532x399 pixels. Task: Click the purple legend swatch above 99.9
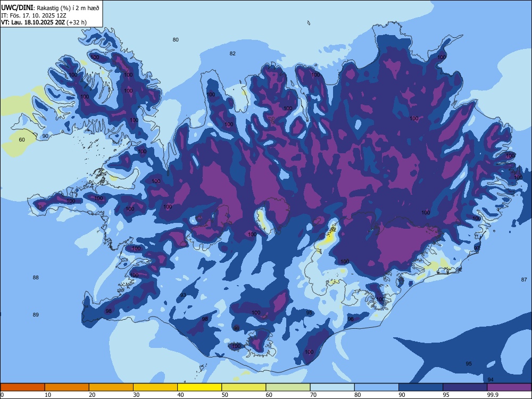click(x=509, y=387)
